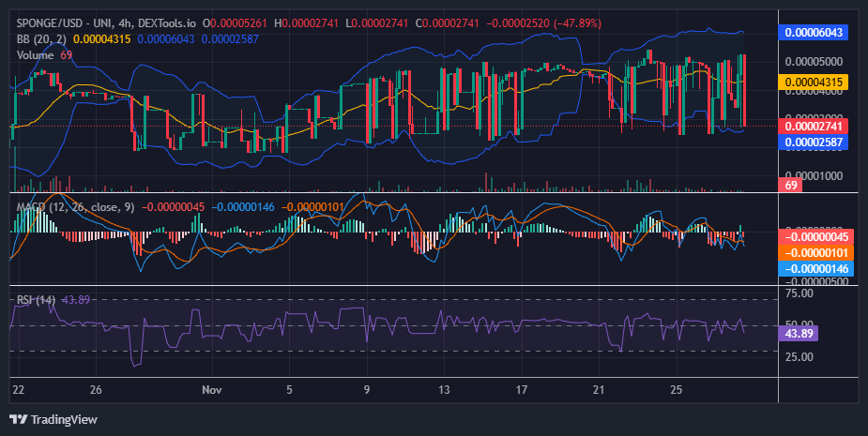Click the open price O0.00005261 value
Image resolution: width=868 pixels, height=436 pixels.
(235, 23)
